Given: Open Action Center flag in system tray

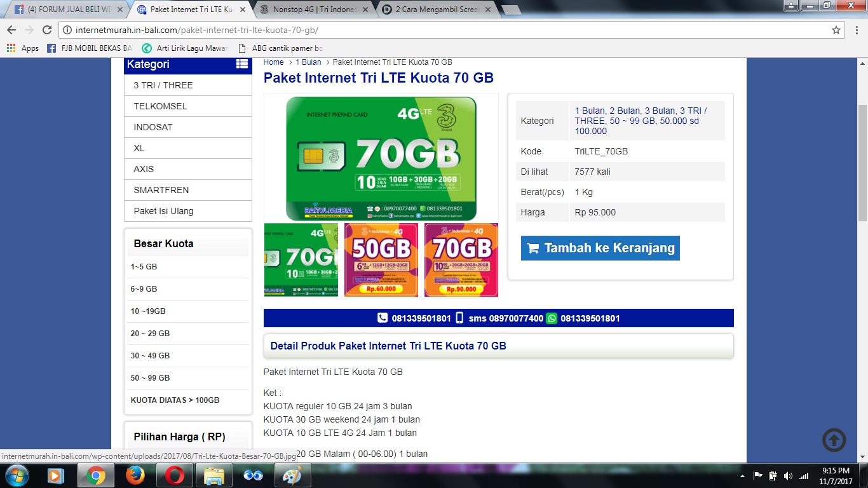Looking at the screenshot, I should (757, 476).
